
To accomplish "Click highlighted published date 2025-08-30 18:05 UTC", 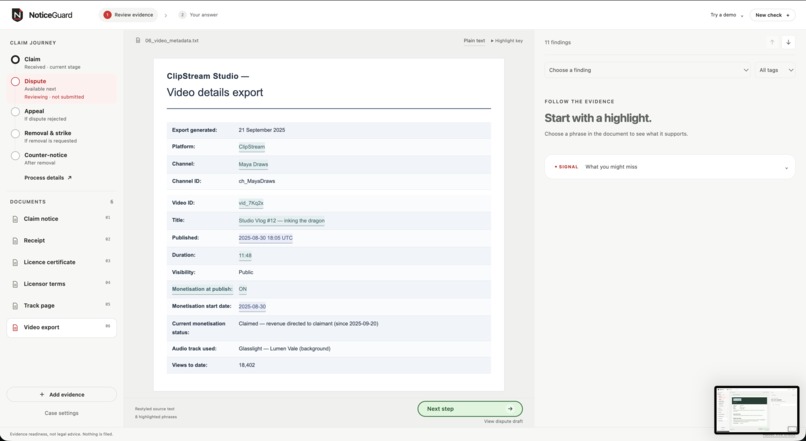I will [x=266, y=238].
